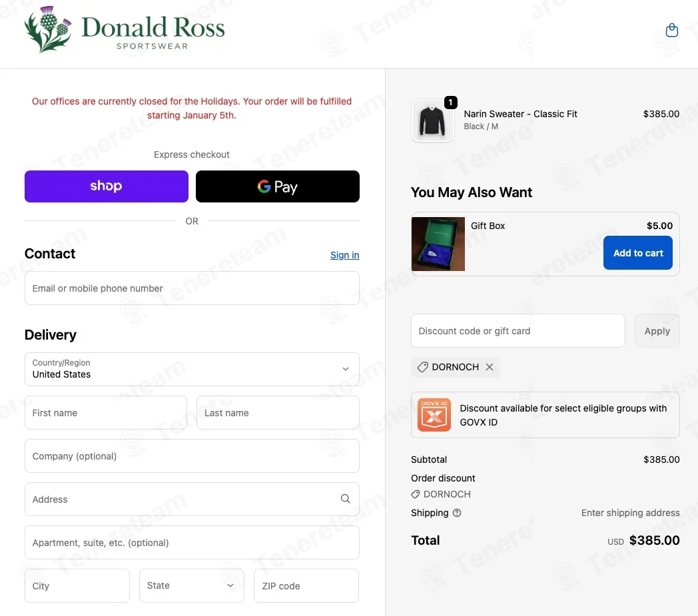Open GOVX ID discount offer
The height and width of the screenshot is (616, 698).
click(x=545, y=415)
